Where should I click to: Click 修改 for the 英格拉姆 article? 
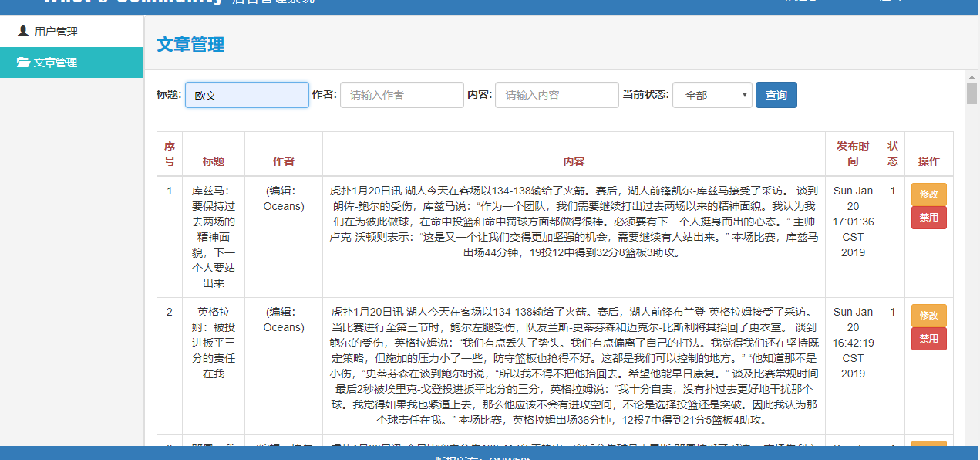click(x=929, y=316)
